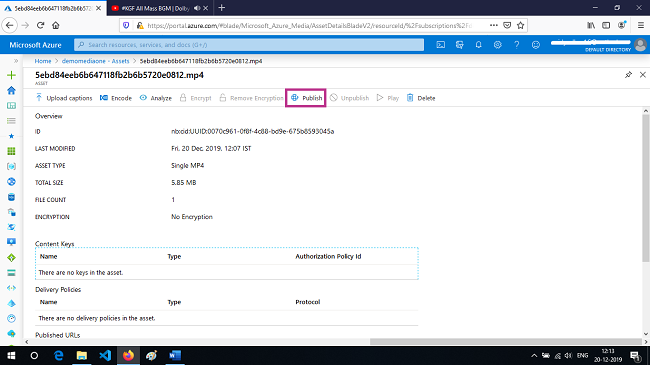Open Windows Start menu
Image resolution: width=650 pixels, height=365 pixels.
tap(11, 355)
